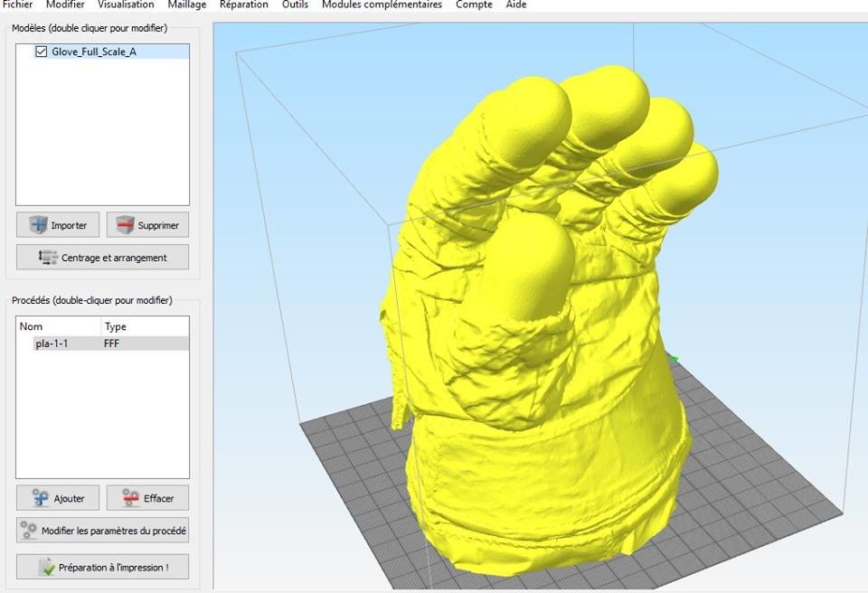
Task: Select the Glove_Full_Scale_A model name
Action: tap(94, 52)
